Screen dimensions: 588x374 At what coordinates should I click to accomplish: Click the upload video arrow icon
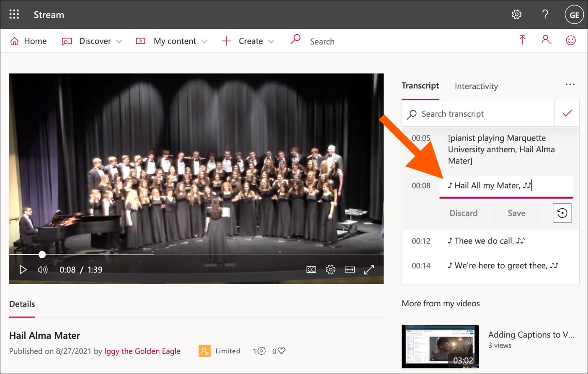pyautogui.click(x=522, y=40)
